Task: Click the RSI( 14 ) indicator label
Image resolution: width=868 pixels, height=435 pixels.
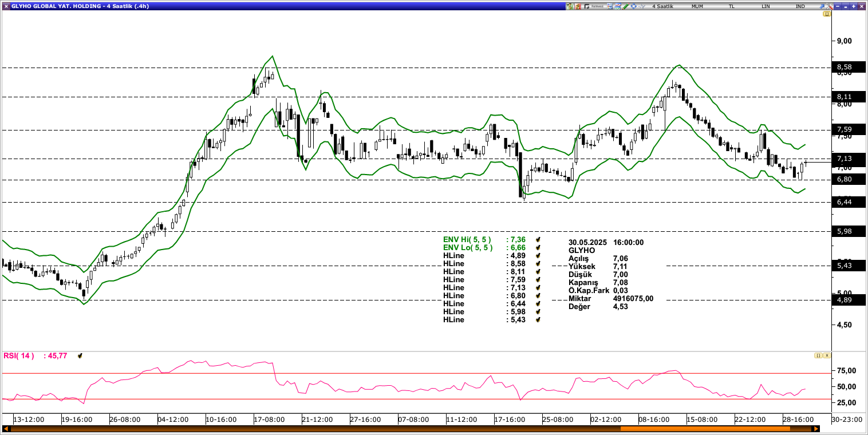Action: tap(19, 356)
